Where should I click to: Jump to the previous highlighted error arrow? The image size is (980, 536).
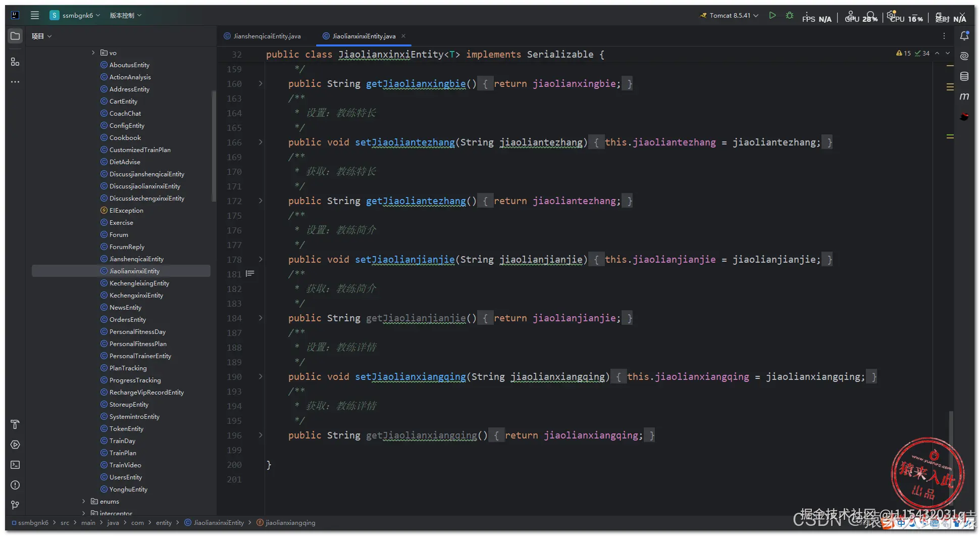pyautogui.click(x=937, y=53)
